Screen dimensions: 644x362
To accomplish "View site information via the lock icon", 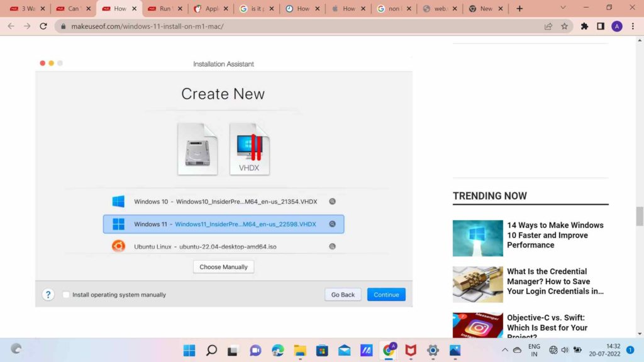I will click(x=64, y=26).
